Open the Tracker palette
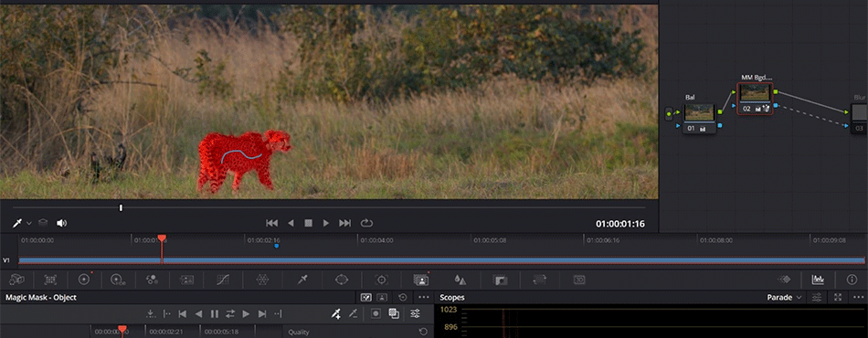This screenshot has height=338, width=868. pyautogui.click(x=381, y=280)
